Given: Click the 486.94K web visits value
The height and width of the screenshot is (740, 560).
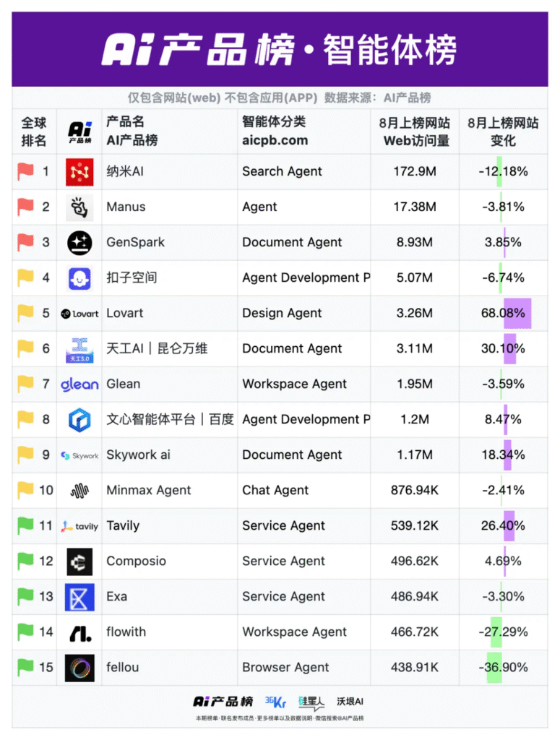Looking at the screenshot, I should coord(415,596).
